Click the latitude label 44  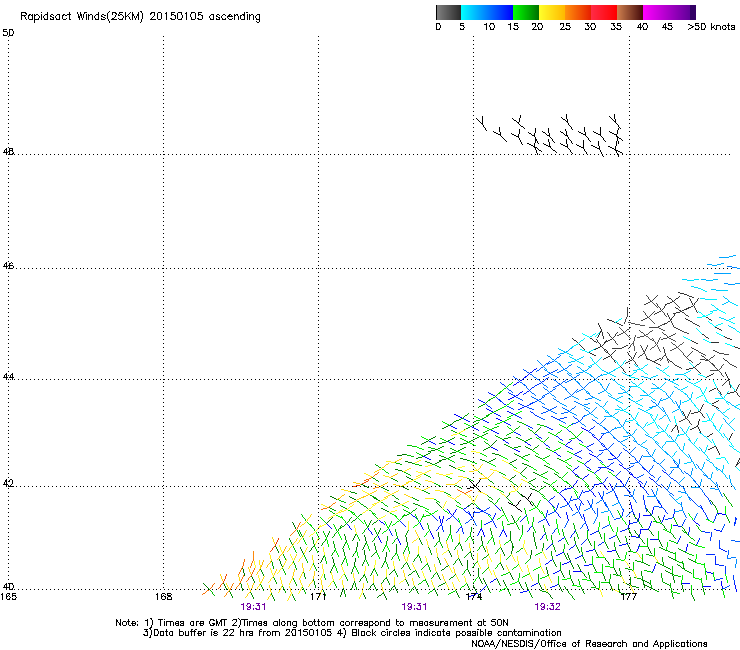point(8,377)
